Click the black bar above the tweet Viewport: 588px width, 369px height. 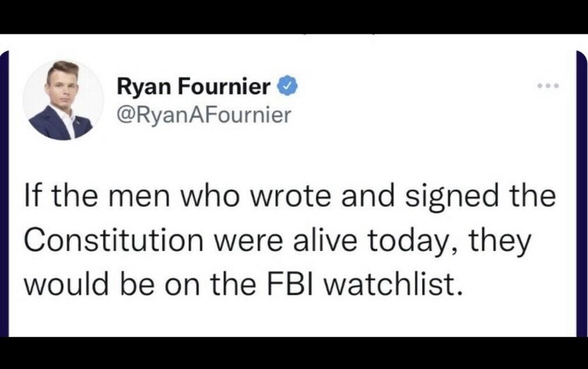point(294,16)
